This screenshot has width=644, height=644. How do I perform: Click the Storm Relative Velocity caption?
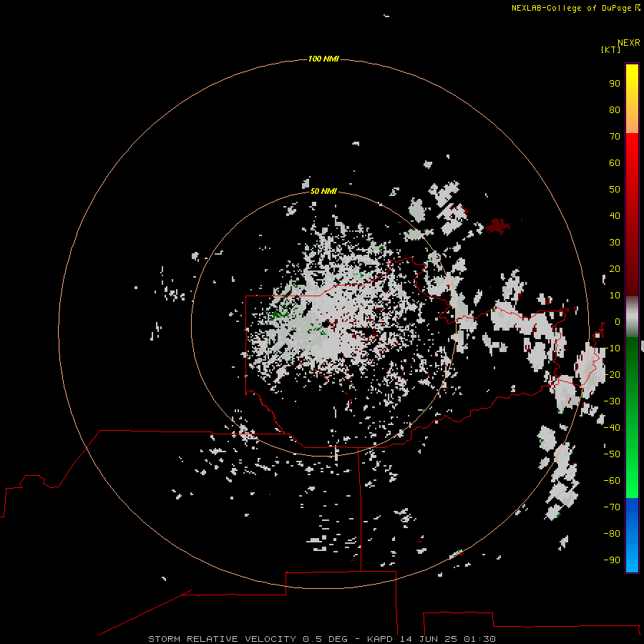coord(321,639)
